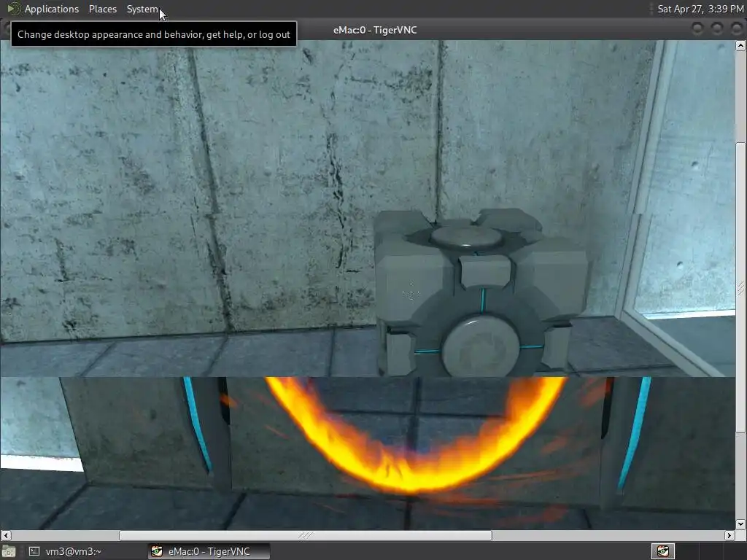Open the Applications menu
The height and width of the screenshot is (560, 747).
(x=52, y=9)
